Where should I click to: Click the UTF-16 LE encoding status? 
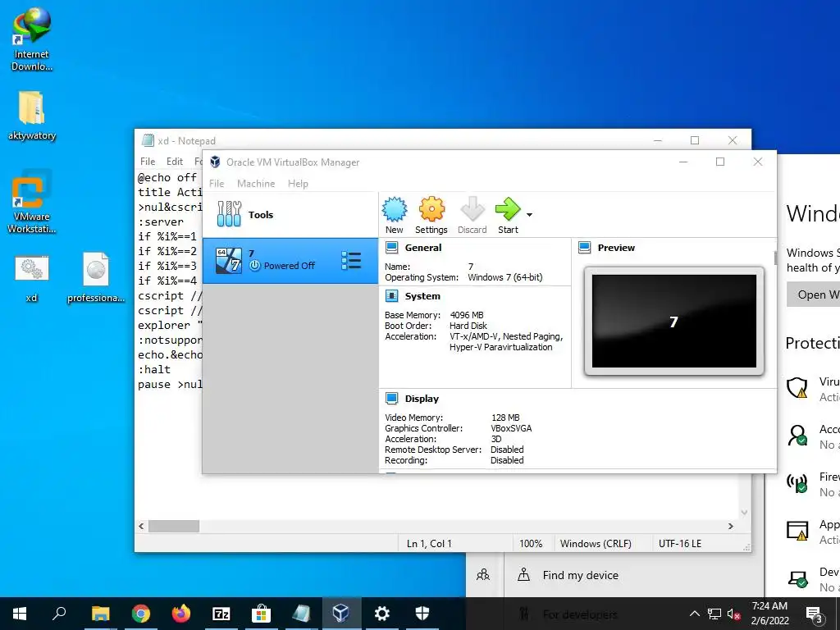click(680, 543)
